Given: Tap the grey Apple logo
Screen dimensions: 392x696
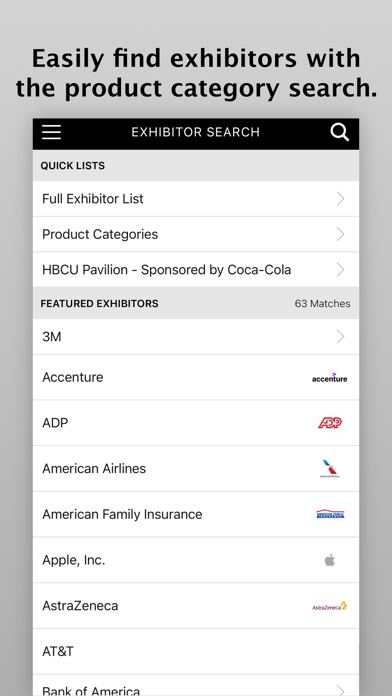Looking at the screenshot, I should point(329,560).
